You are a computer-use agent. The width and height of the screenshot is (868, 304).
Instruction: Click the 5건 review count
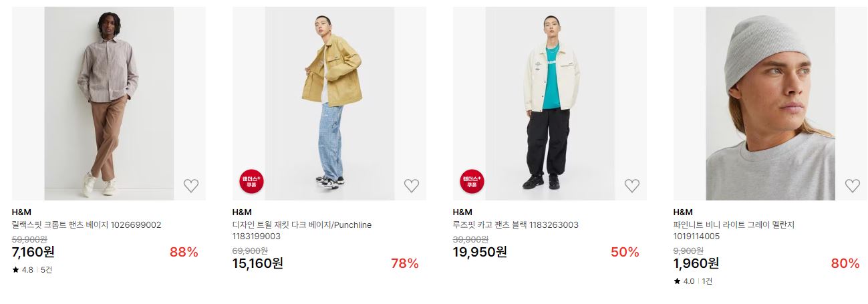point(46,270)
